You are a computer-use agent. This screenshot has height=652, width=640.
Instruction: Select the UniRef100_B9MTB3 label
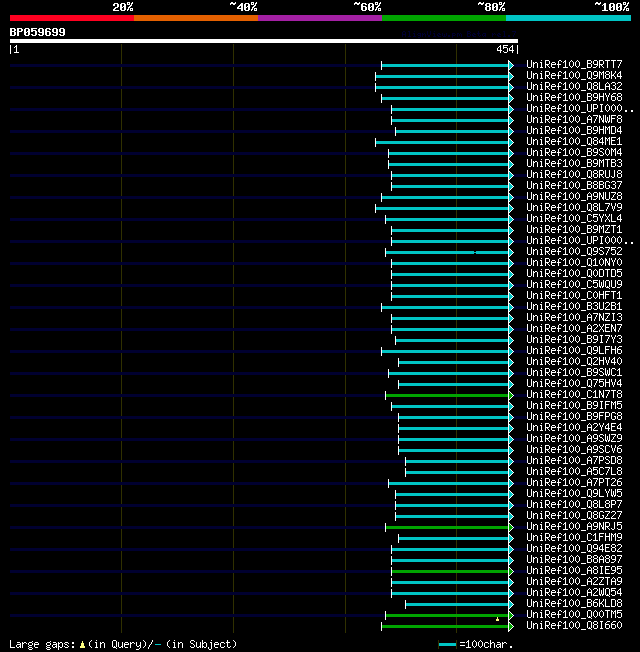click(574, 164)
